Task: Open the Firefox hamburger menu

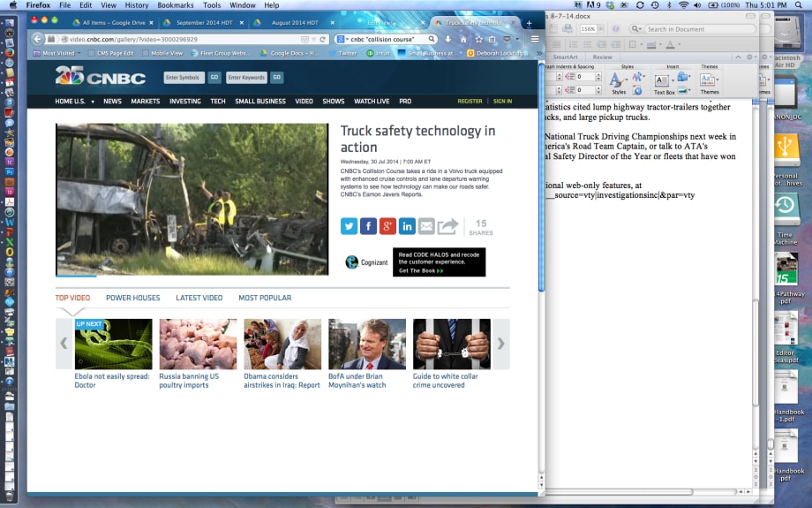Action: click(x=535, y=39)
